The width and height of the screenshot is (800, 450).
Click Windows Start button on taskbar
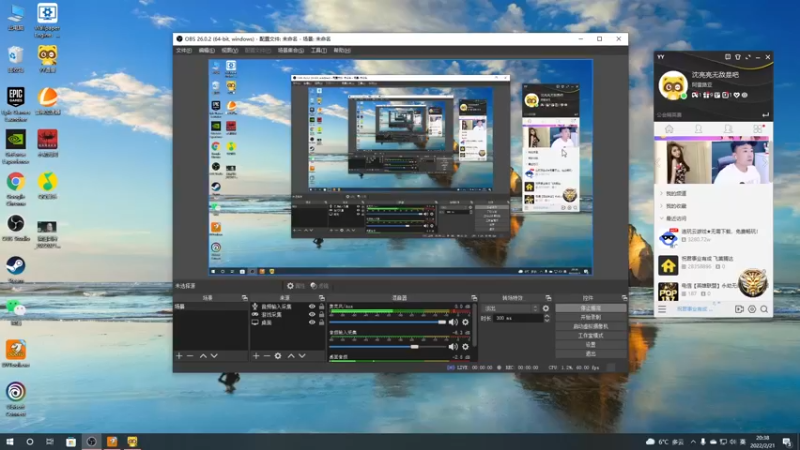point(10,442)
